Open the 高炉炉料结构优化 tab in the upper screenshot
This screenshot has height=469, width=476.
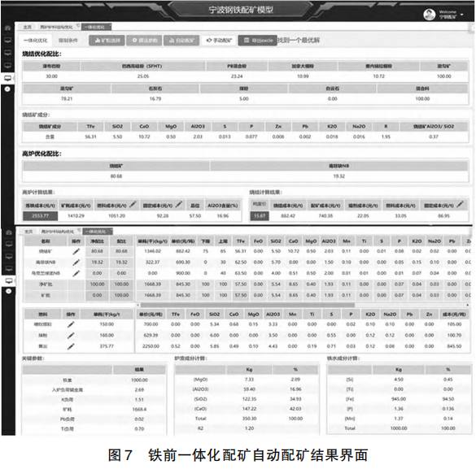tap(56, 27)
